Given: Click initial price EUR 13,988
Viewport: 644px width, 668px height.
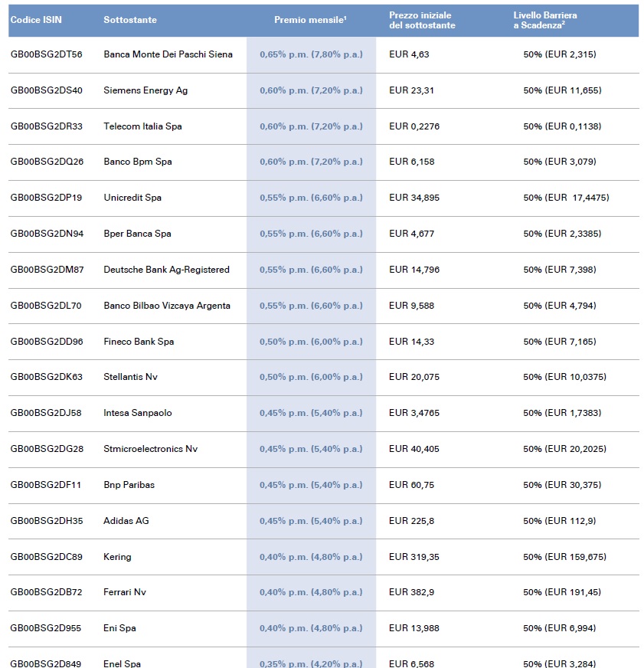Looking at the screenshot, I should point(414,628).
